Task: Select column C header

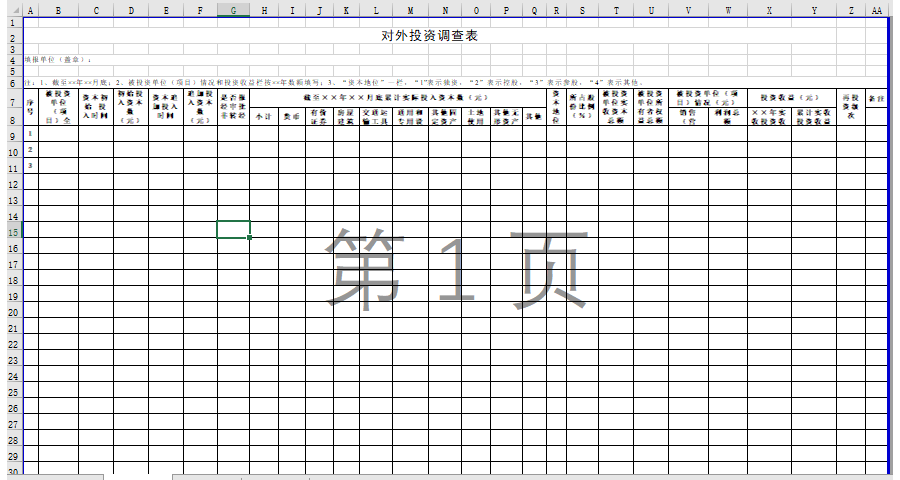Action: tap(96, 10)
